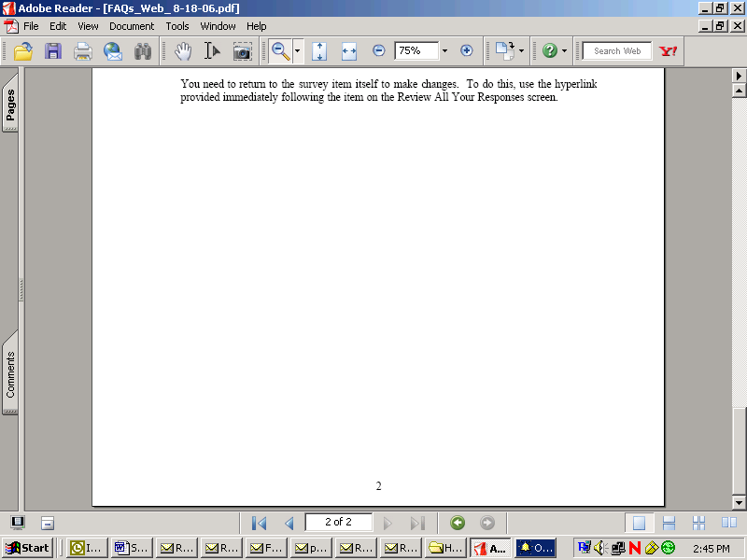This screenshot has height=560, width=747.
Task: Expand the panel arrow above the scrollbar
Action: (x=739, y=76)
